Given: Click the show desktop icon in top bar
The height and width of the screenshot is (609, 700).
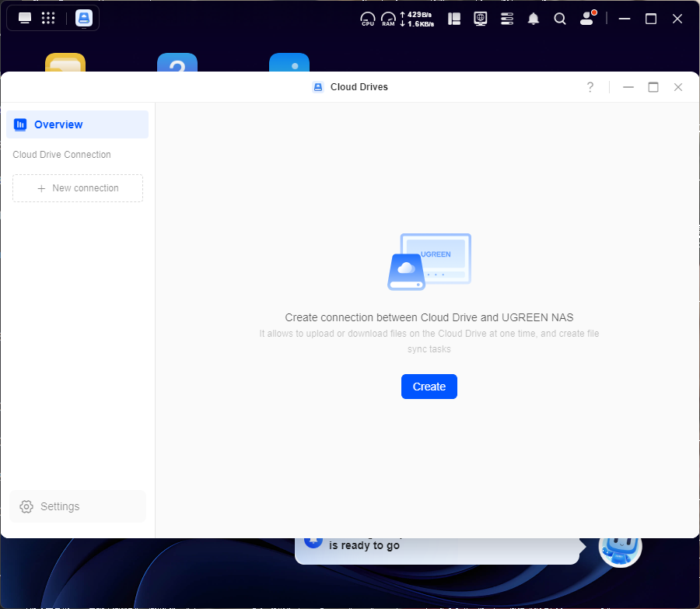Looking at the screenshot, I should coord(25,18).
